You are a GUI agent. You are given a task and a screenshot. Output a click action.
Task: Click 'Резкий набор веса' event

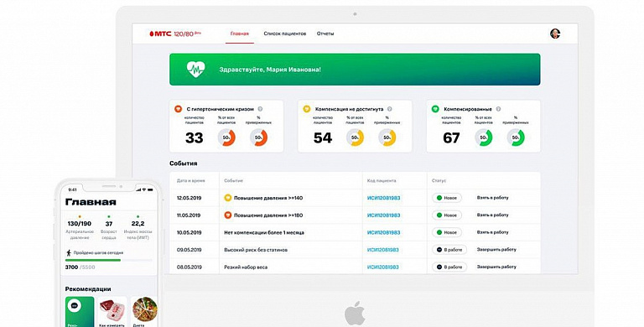point(246,267)
